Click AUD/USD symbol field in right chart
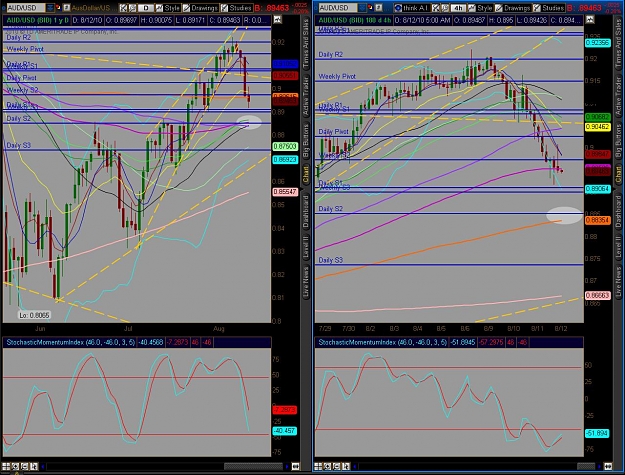Screen dimensions: 625x475 [338, 8]
